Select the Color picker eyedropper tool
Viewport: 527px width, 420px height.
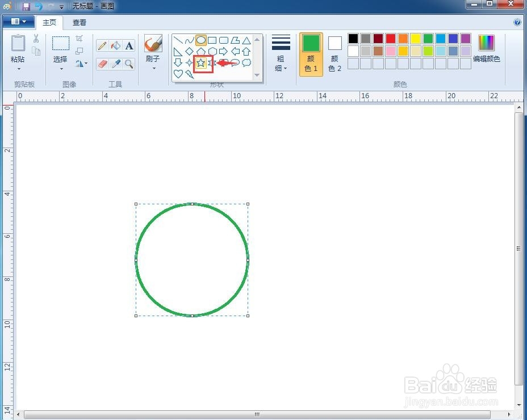click(x=116, y=64)
